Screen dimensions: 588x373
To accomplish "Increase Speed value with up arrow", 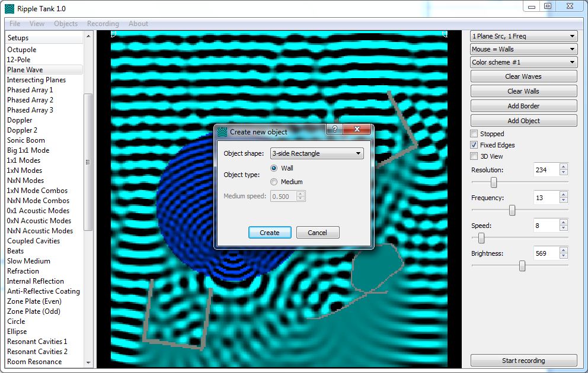I will [x=563, y=223].
